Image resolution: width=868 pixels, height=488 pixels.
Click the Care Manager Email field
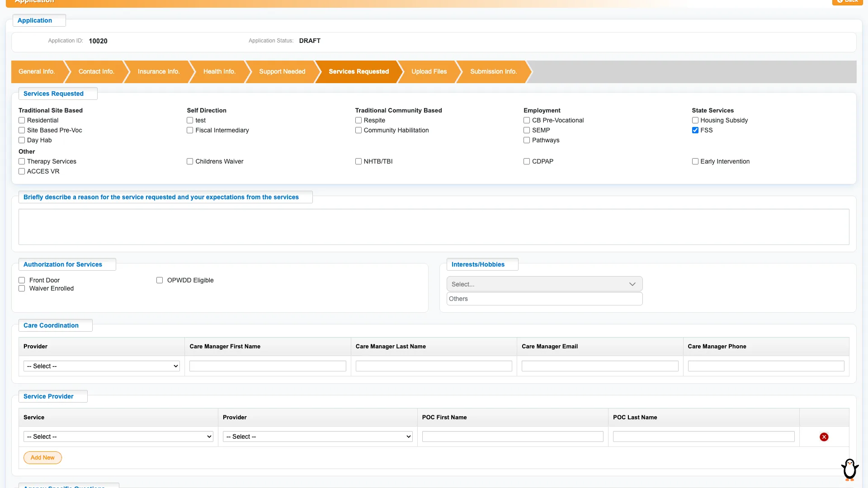(x=600, y=366)
